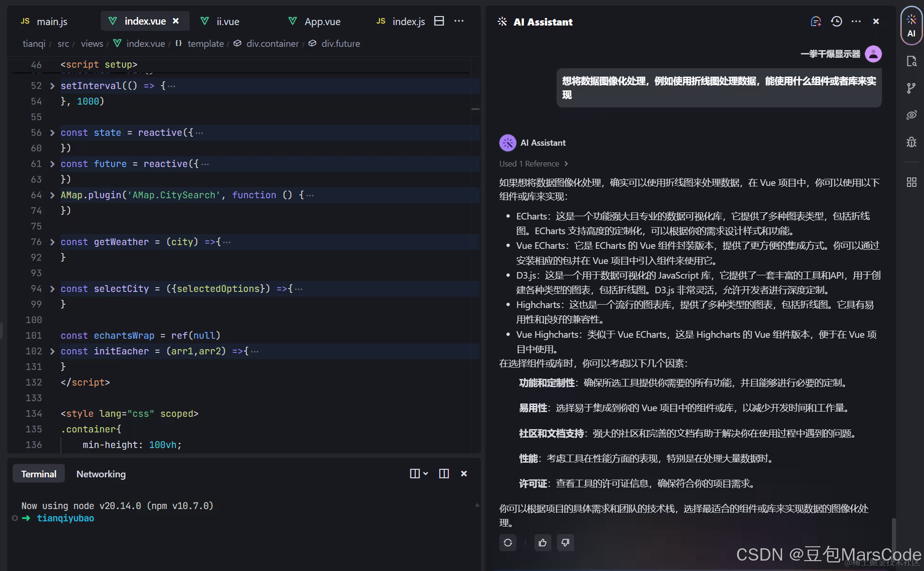Dislike the AI response with thumbs down

565,543
